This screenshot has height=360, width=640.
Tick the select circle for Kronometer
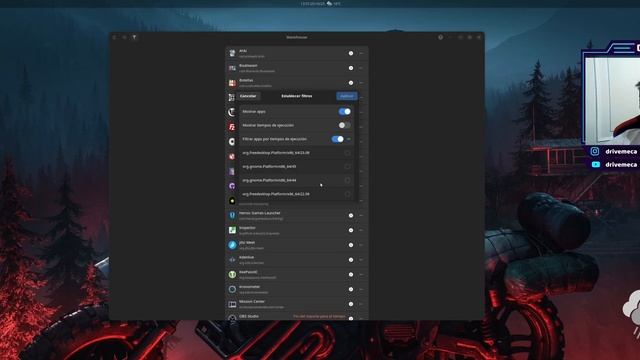351,289
